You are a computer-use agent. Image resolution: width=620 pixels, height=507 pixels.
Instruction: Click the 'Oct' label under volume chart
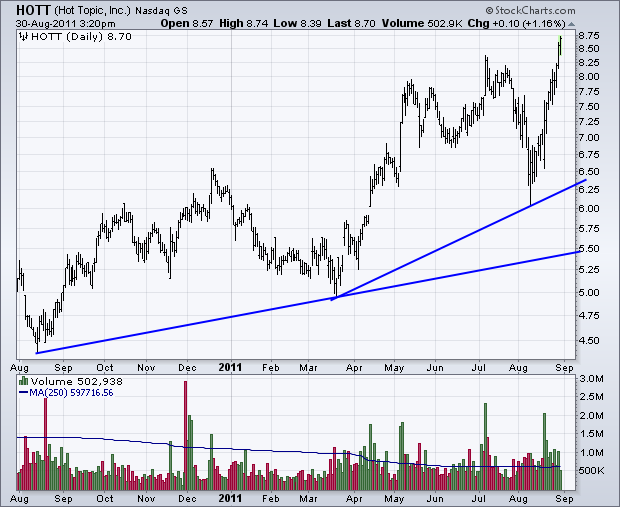click(105, 498)
